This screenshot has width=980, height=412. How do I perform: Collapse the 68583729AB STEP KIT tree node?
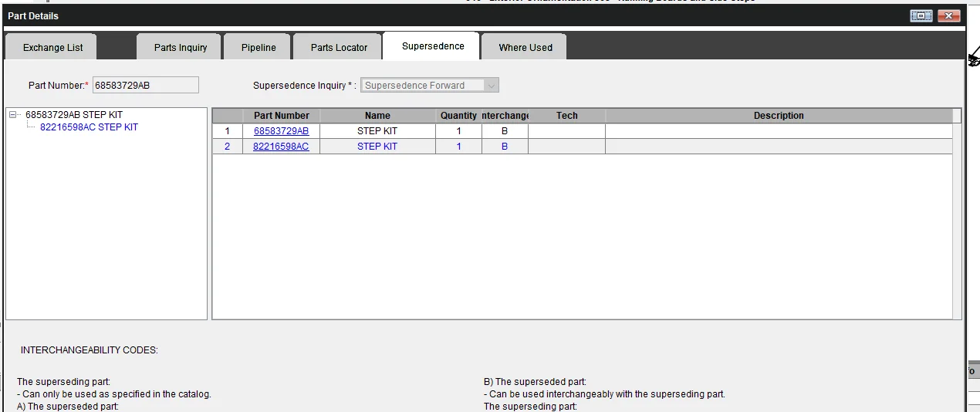13,115
